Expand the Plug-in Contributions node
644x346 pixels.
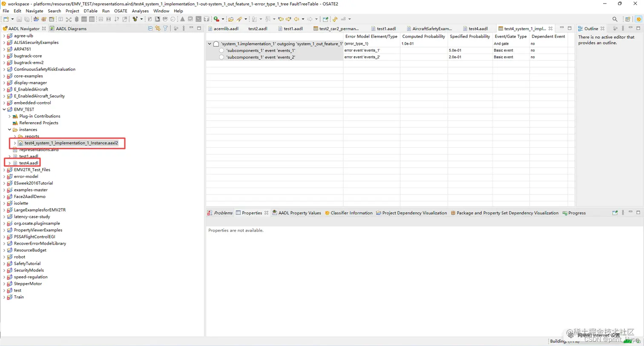(x=9, y=116)
